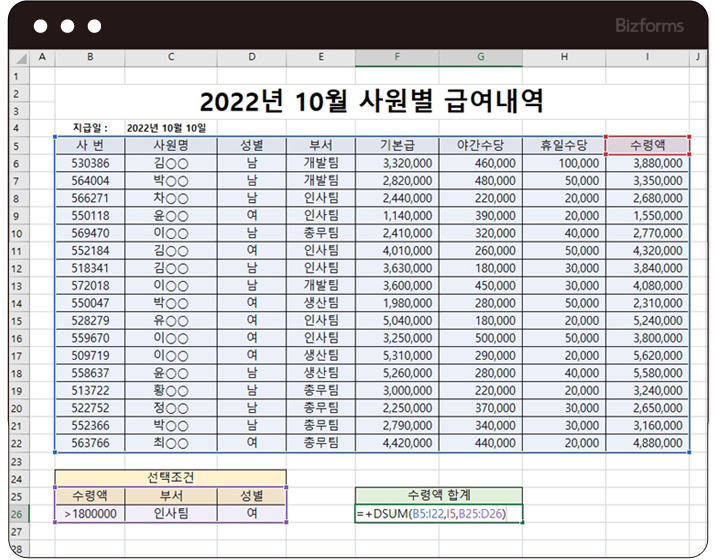
Task: Select employee number 530386 cell
Action: click(x=90, y=163)
